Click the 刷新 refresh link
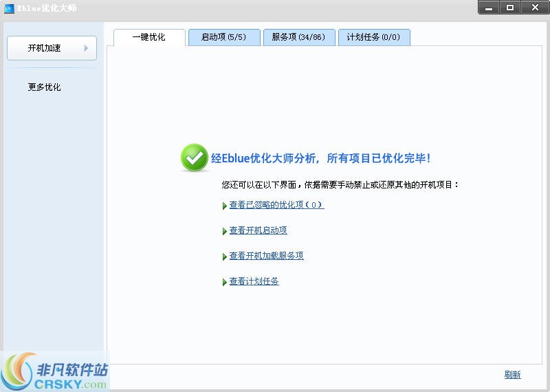The width and height of the screenshot is (550, 392). (512, 375)
